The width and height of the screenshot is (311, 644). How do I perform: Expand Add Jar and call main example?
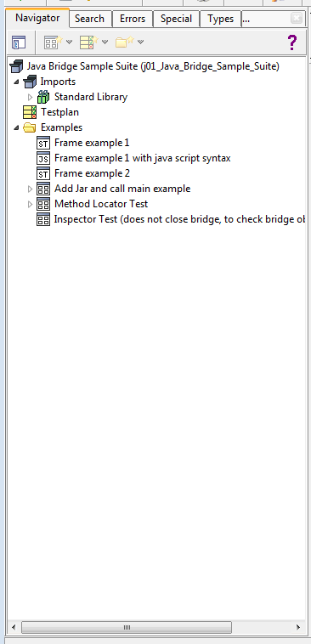30,189
